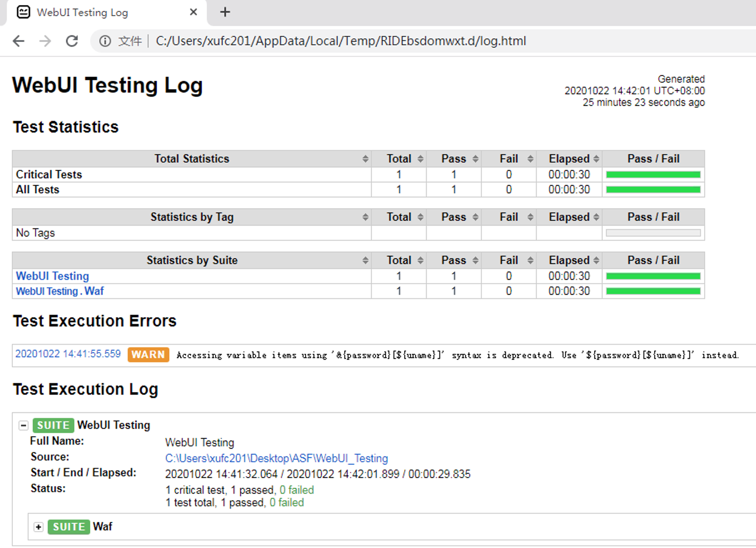The height and width of the screenshot is (548, 756).
Task: Click the WebUI Testing . Waf pass/fail bar
Action: pyautogui.click(x=653, y=291)
